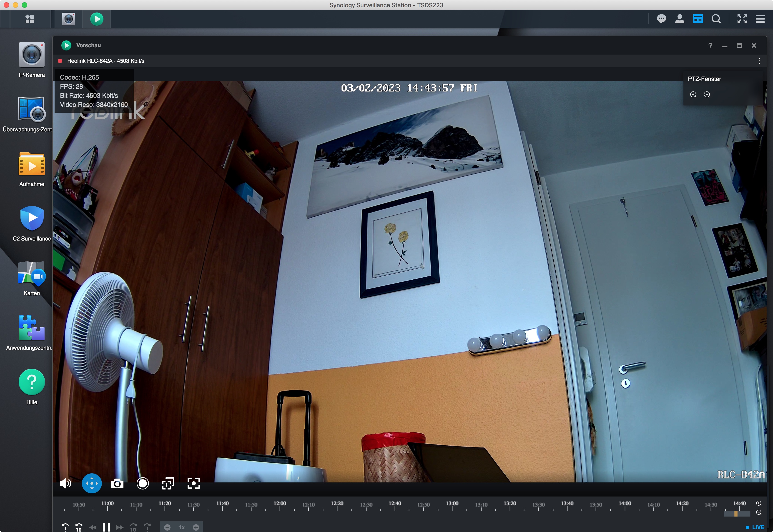Zoom in the timeline scale
Image resolution: width=773 pixels, height=532 pixels.
tap(759, 503)
